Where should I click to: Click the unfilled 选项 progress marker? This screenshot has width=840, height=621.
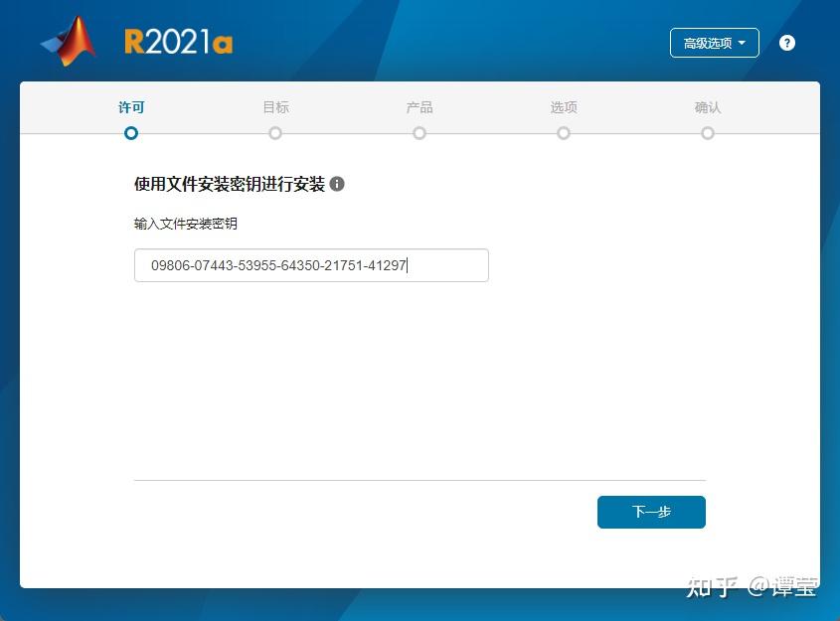(563, 132)
